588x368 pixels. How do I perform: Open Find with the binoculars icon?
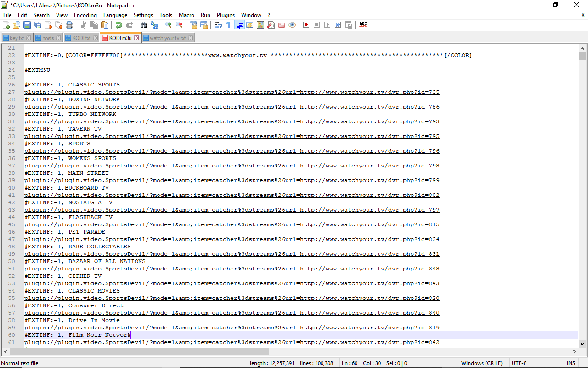coord(144,25)
